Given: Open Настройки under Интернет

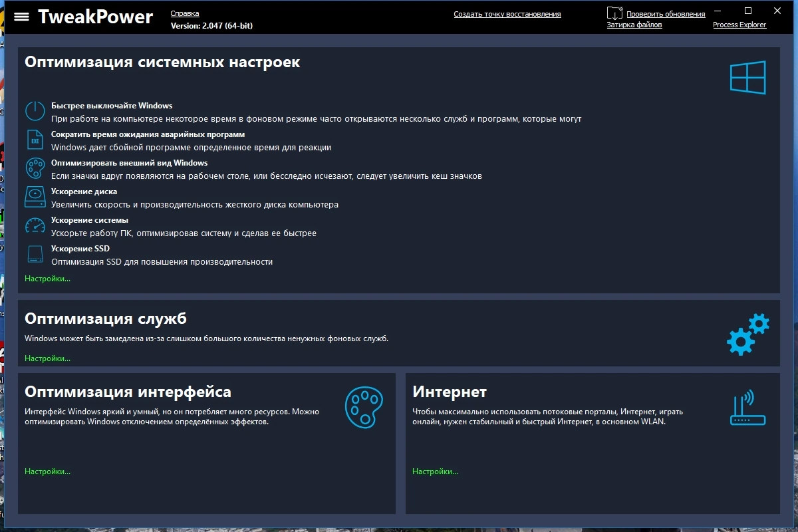Looking at the screenshot, I should pos(436,471).
